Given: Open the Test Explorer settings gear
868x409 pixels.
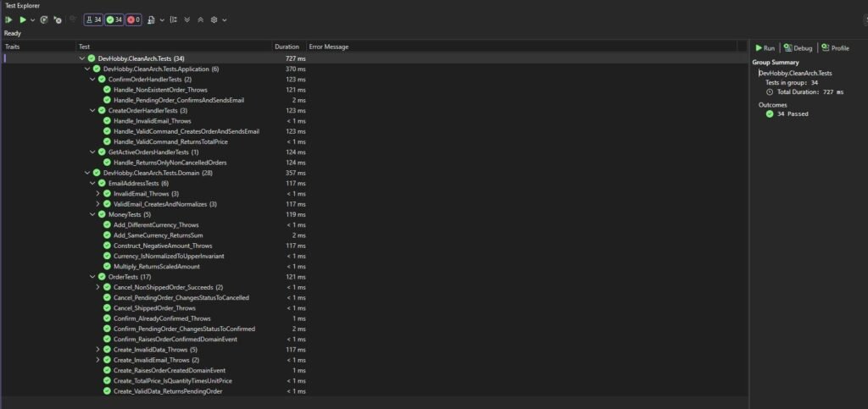Looking at the screenshot, I should point(214,19).
